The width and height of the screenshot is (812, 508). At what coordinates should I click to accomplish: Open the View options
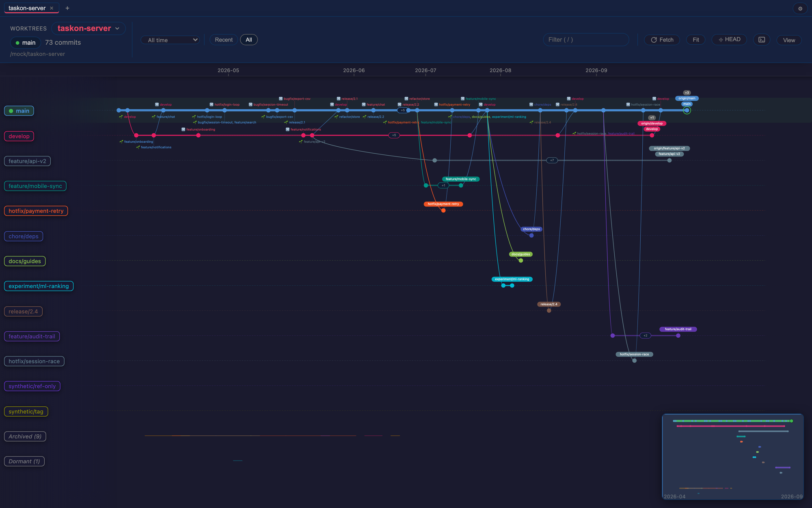click(x=789, y=40)
